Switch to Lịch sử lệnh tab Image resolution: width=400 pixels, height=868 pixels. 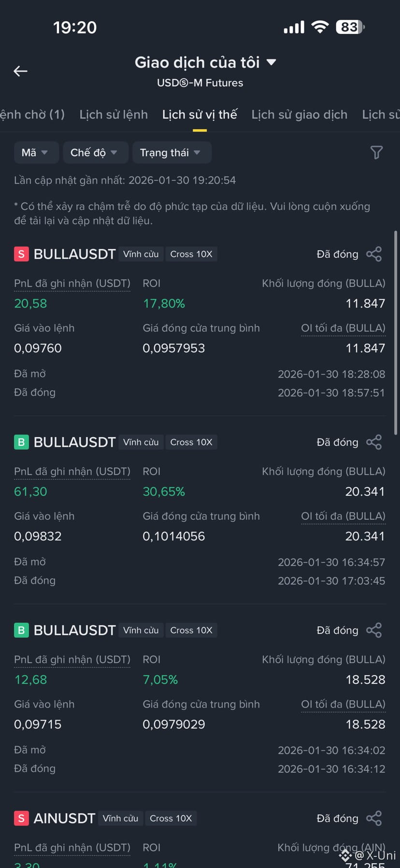[114, 115]
